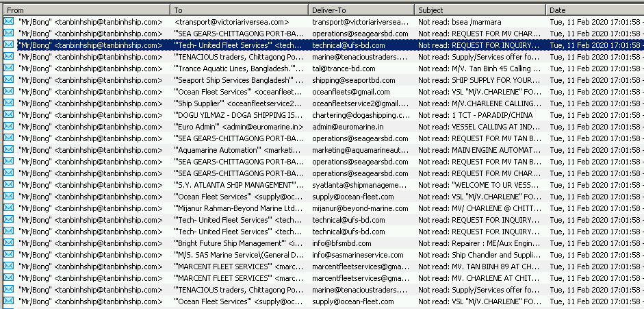Select the '1 TCT - PARADIP/CHINA' subject

[475, 115]
